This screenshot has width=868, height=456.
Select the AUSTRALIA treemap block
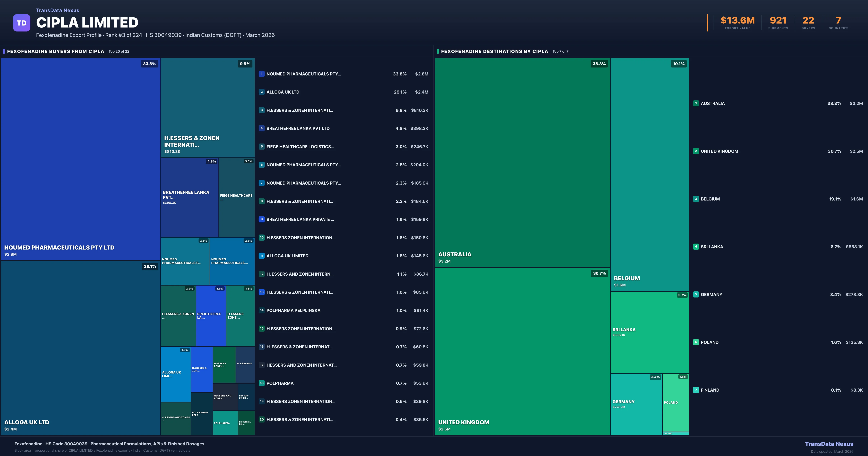[522, 162]
